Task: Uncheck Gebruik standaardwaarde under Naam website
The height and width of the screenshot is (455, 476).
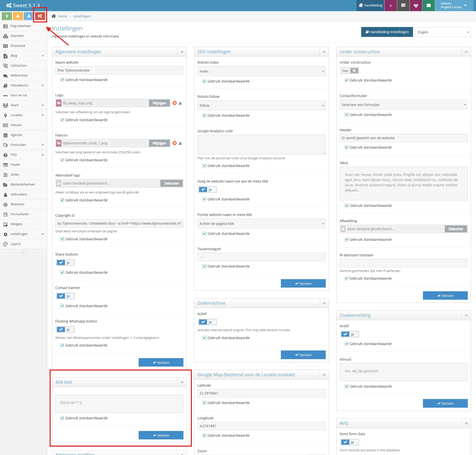Action: (62, 80)
